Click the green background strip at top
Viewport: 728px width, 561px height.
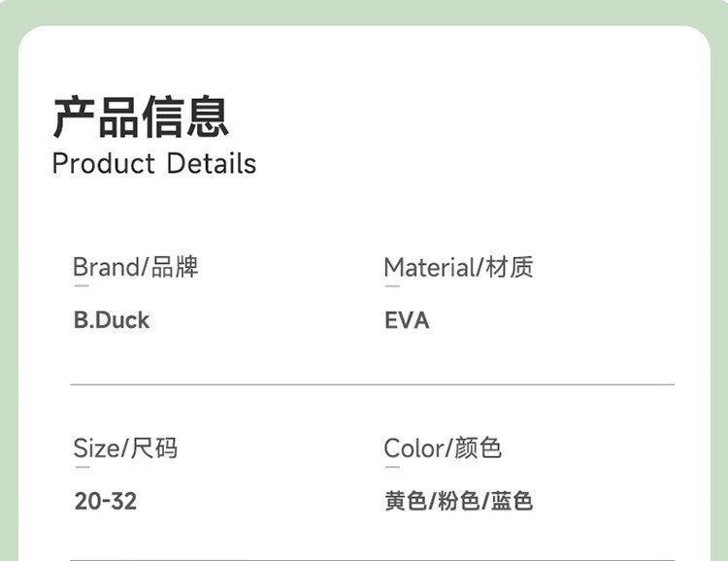click(x=364, y=12)
